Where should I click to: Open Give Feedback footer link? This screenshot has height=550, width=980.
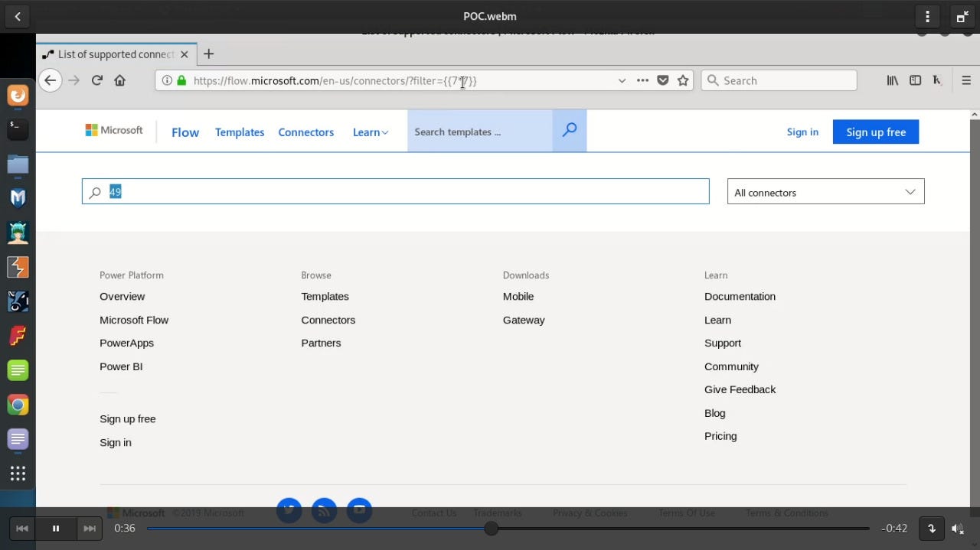click(x=740, y=389)
